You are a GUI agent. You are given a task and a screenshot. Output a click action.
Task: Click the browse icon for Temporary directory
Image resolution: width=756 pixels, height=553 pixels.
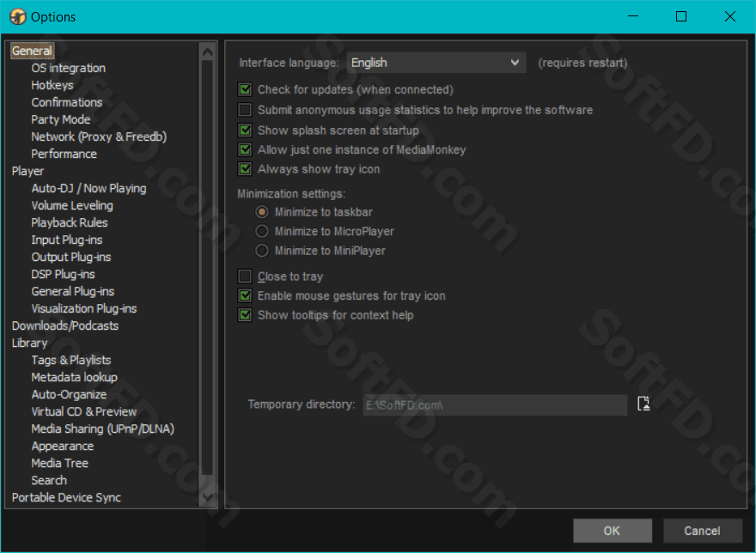click(x=643, y=404)
